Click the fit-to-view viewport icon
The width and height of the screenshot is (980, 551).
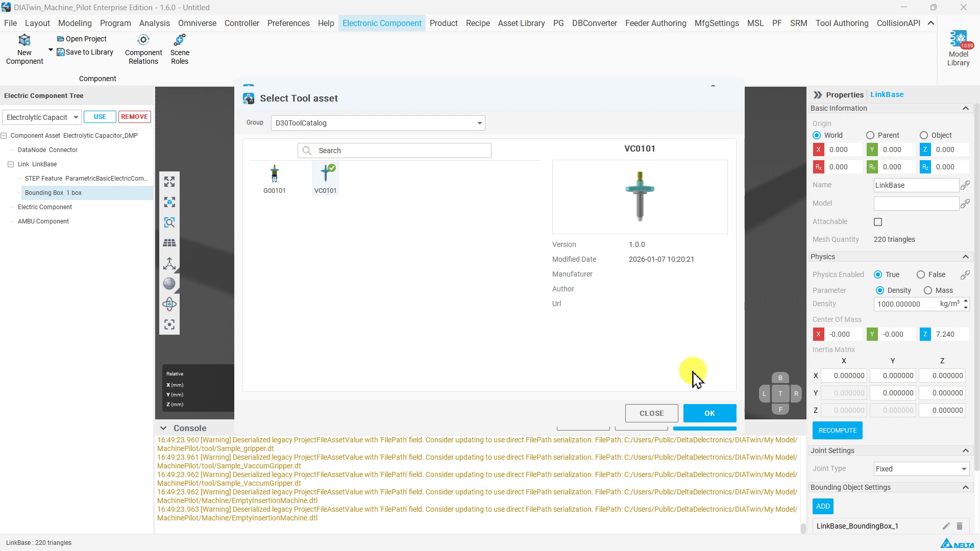[169, 182]
